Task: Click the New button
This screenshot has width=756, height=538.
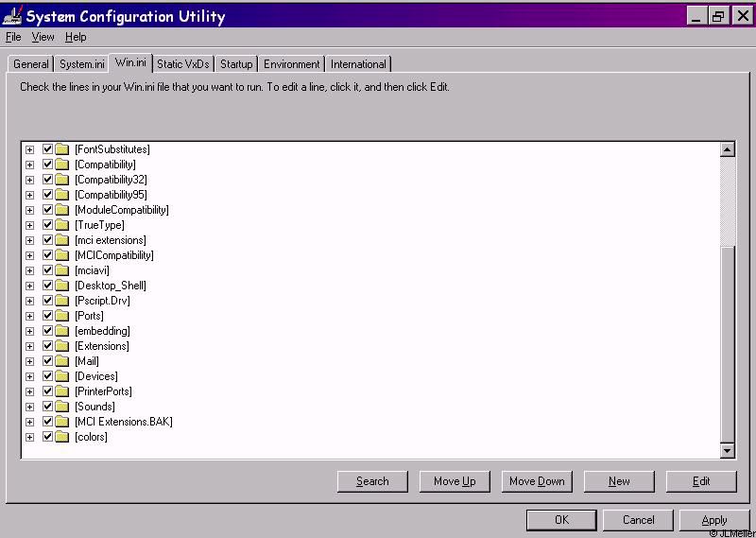Action: [x=619, y=481]
